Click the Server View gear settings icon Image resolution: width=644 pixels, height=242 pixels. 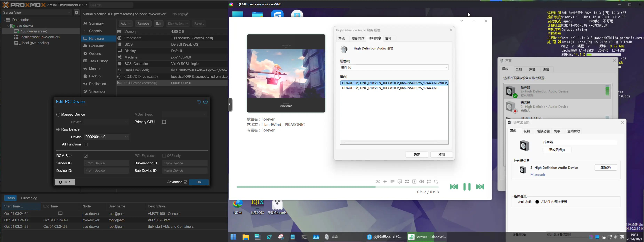tap(77, 12)
